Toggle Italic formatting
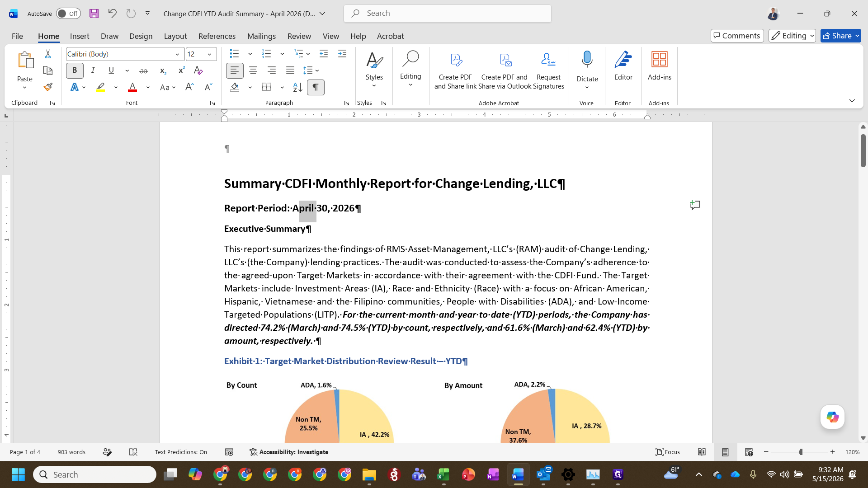 coord(93,70)
